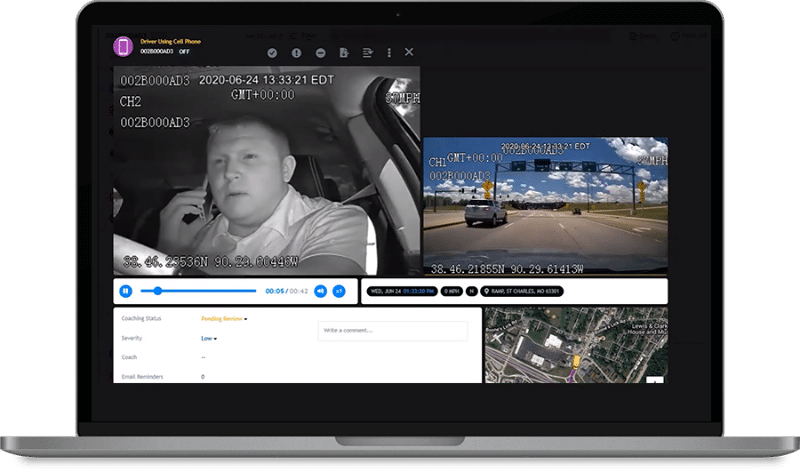The width and height of the screenshot is (800, 472).
Task: Change playback speed with x1 button
Action: point(339,291)
